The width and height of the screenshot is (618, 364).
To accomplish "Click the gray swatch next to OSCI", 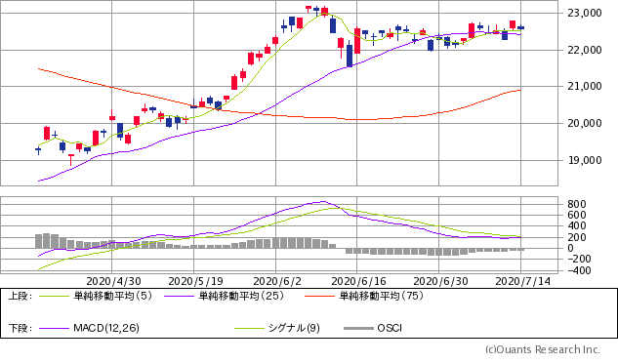I will [358, 329].
